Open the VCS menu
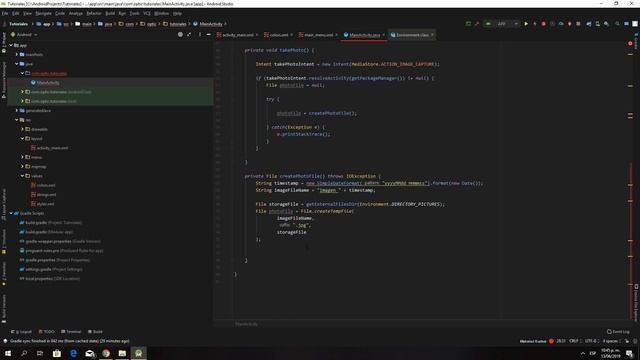The image size is (640, 360). (x=147, y=13)
